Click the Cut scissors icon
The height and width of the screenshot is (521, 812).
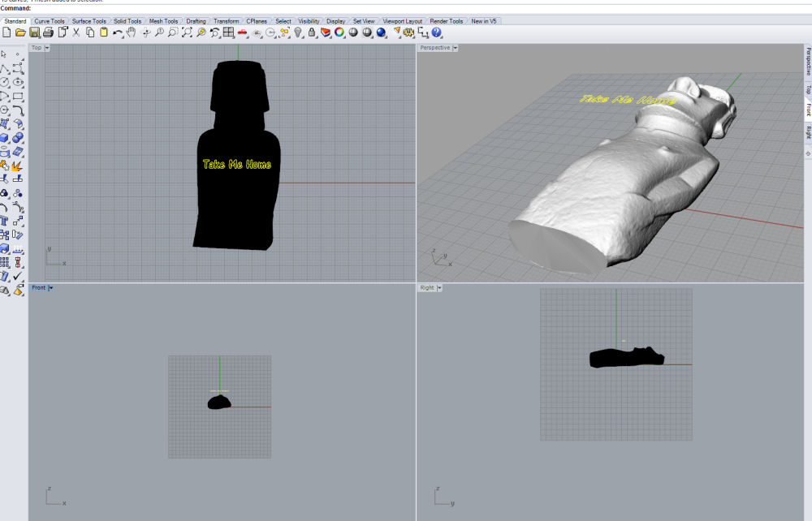pos(76,32)
